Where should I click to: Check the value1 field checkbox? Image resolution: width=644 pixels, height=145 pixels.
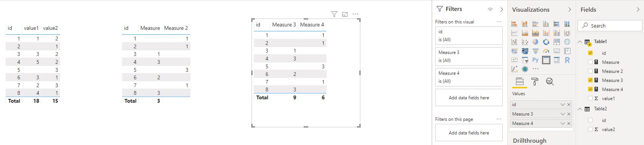point(590,98)
